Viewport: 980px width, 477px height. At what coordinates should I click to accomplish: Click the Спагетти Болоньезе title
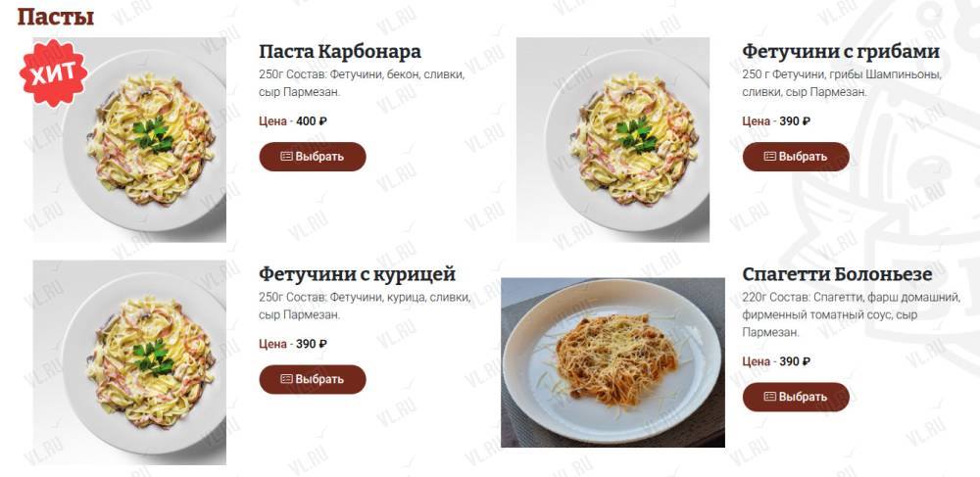tap(838, 274)
